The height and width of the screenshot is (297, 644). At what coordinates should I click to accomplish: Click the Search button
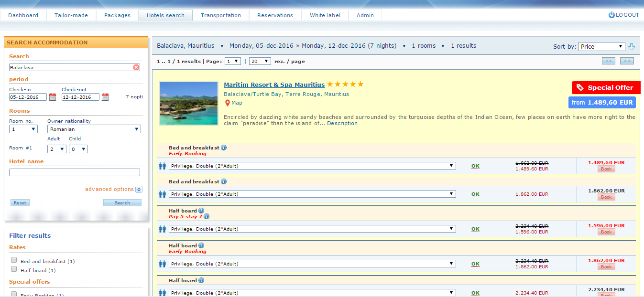(122, 202)
